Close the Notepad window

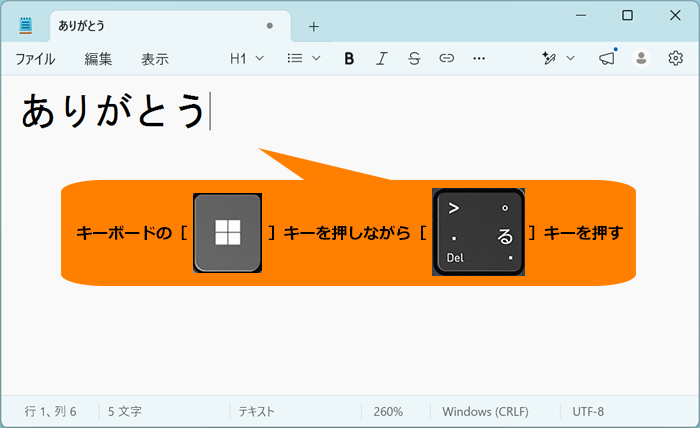[x=675, y=16]
